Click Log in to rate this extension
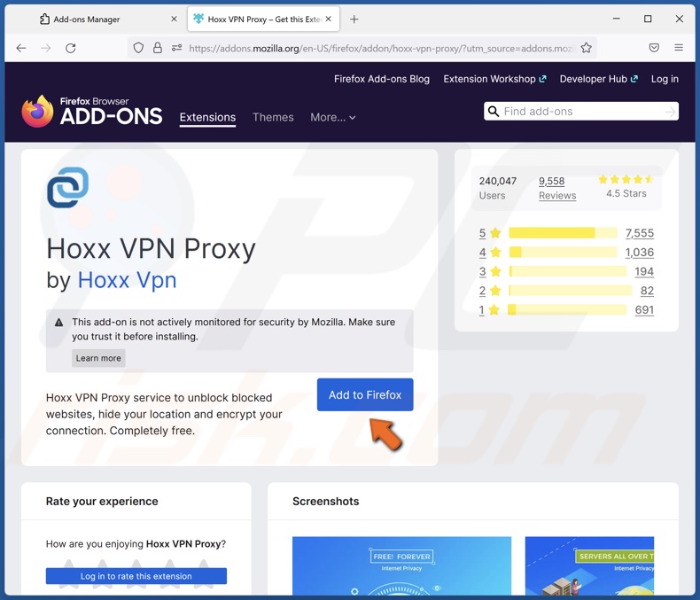 tap(136, 576)
